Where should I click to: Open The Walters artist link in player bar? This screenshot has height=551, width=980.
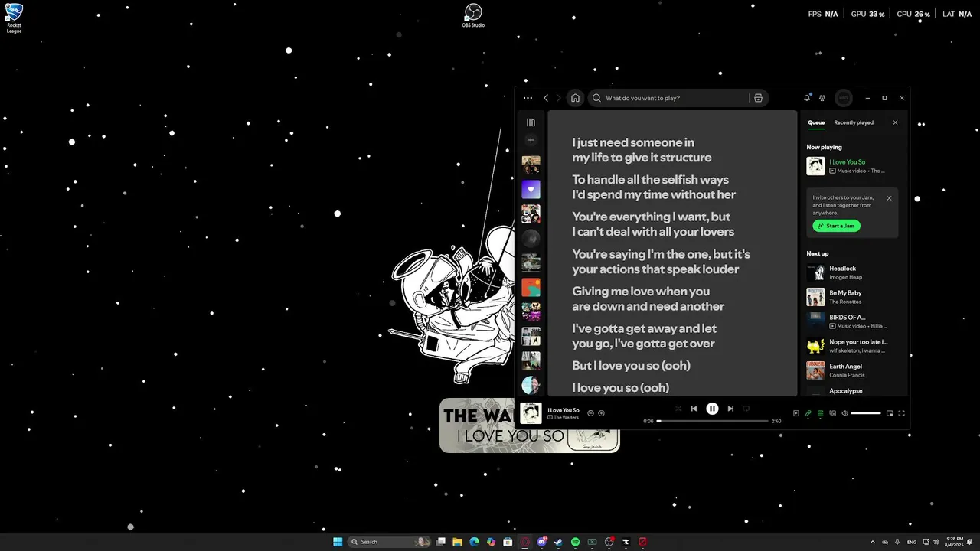click(x=566, y=418)
